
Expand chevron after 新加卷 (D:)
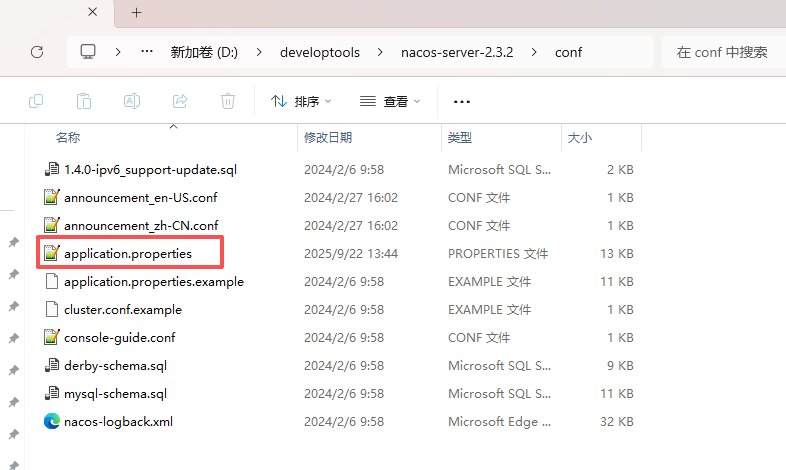tap(259, 52)
